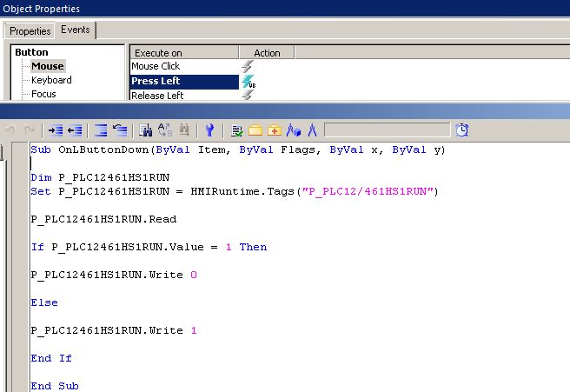Click the 'Execute on' column header
570x392 pixels.
(184, 53)
